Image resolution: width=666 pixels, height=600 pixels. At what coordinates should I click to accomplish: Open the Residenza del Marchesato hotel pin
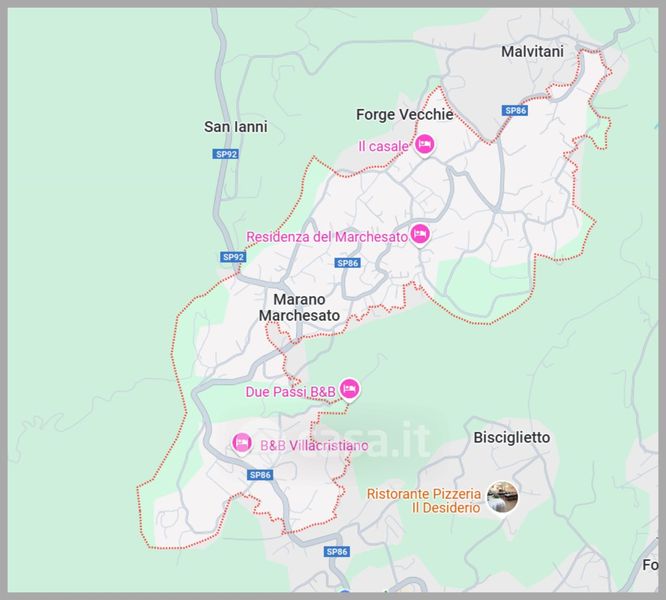tap(420, 235)
